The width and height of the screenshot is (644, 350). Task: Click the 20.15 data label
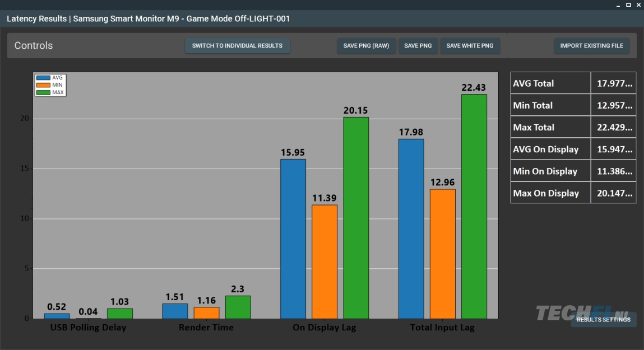point(356,110)
